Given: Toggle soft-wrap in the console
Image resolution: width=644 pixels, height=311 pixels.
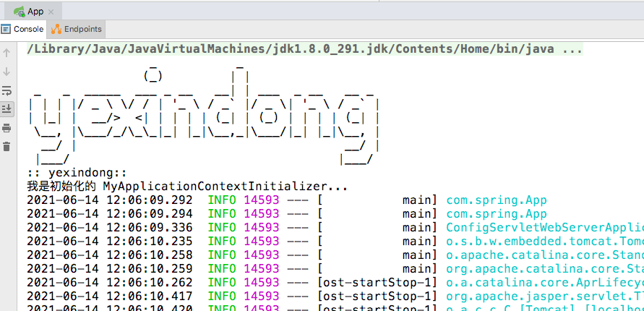Looking at the screenshot, I should (7, 90).
